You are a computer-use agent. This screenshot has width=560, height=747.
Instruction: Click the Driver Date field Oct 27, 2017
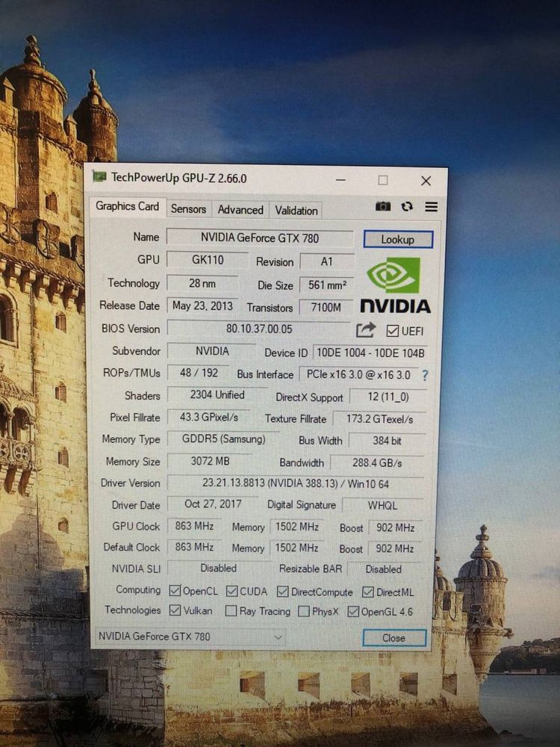(x=213, y=504)
